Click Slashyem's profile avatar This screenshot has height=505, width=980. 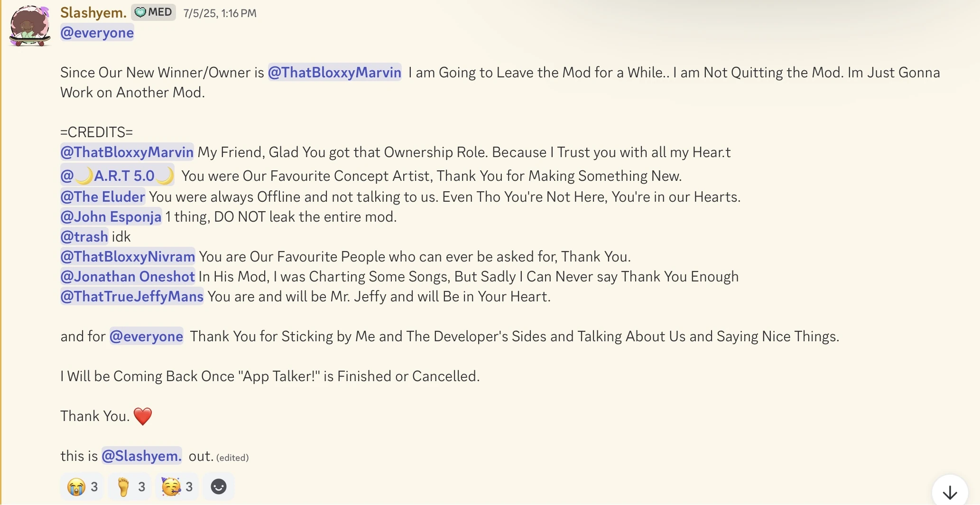click(x=30, y=26)
